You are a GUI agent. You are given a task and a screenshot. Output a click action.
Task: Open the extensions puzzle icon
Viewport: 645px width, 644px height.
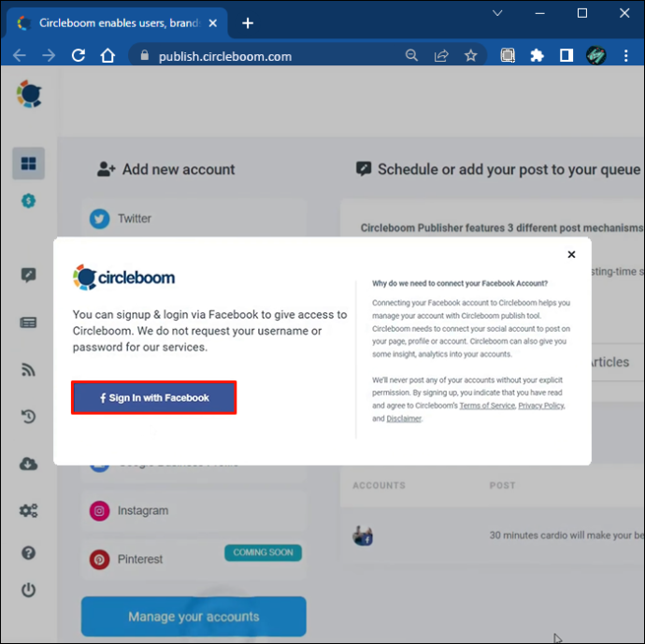[x=537, y=55]
